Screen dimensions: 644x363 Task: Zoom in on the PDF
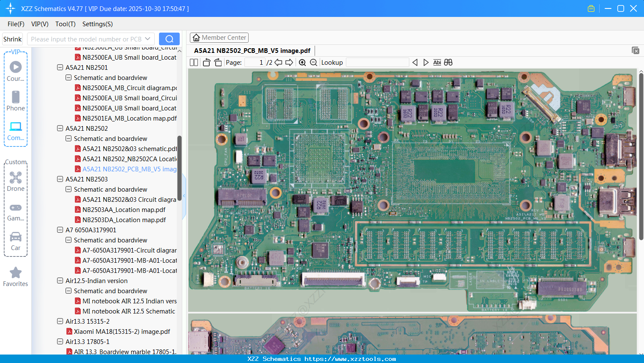pyautogui.click(x=302, y=63)
